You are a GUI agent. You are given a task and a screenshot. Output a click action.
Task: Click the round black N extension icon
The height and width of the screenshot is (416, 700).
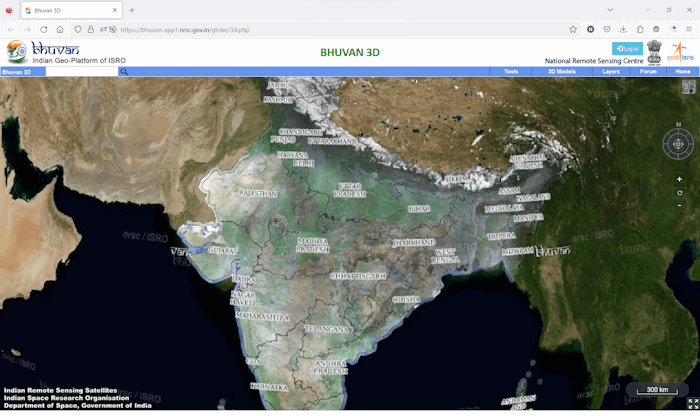[590, 29]
